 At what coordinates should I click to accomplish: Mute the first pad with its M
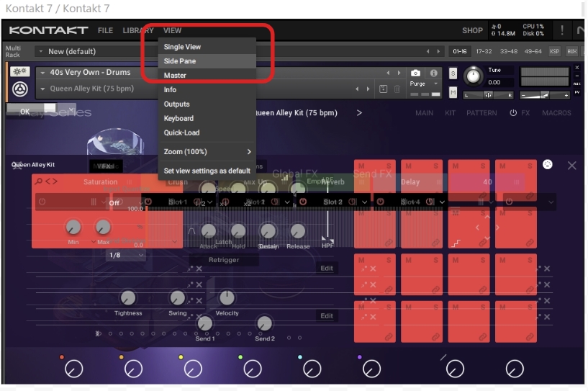(x=361, y=166)
